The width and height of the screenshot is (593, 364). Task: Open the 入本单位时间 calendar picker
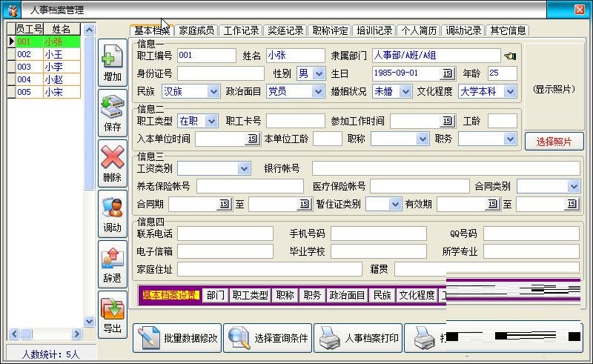coord(253,139)
